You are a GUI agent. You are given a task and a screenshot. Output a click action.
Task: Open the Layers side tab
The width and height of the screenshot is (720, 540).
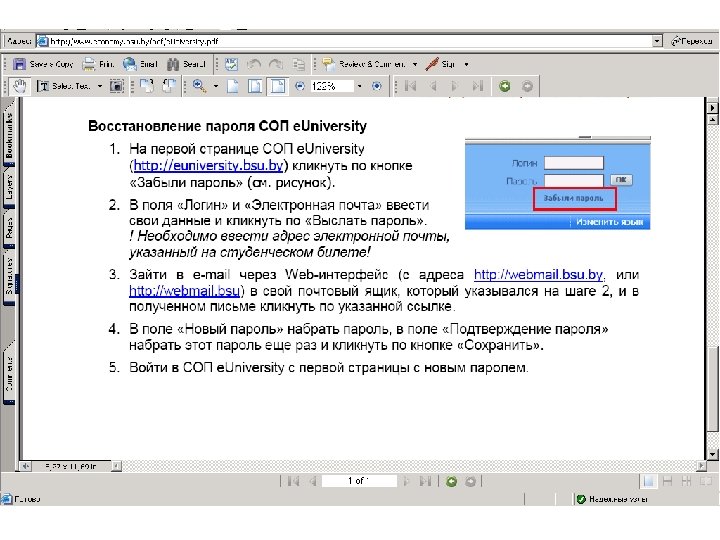tap(9, 188)
